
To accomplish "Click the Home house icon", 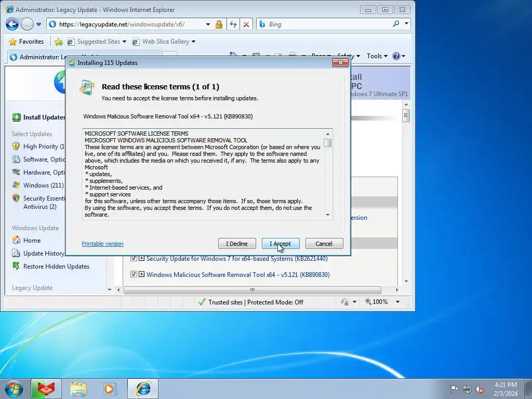I will 16,240.
